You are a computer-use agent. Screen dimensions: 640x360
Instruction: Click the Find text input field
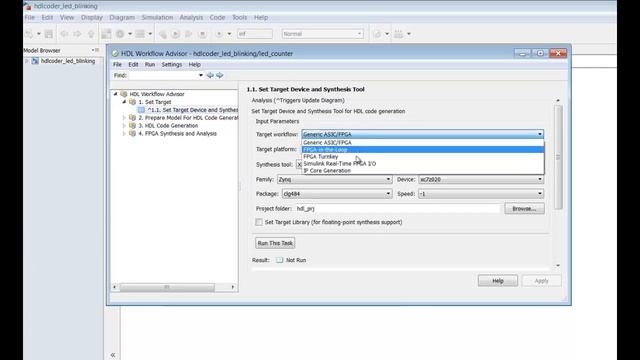pyautogui.click(x=163, y=75)
